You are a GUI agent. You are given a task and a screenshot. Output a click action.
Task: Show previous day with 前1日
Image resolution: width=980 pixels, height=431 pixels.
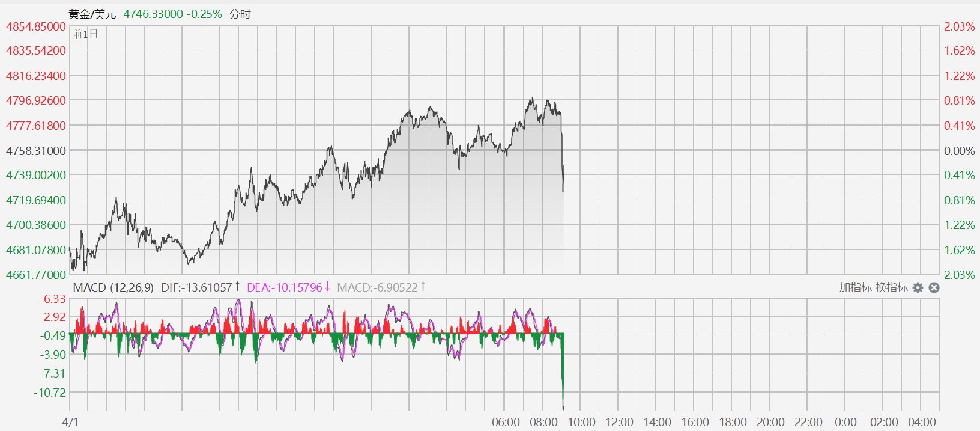(x=85, y=34)
